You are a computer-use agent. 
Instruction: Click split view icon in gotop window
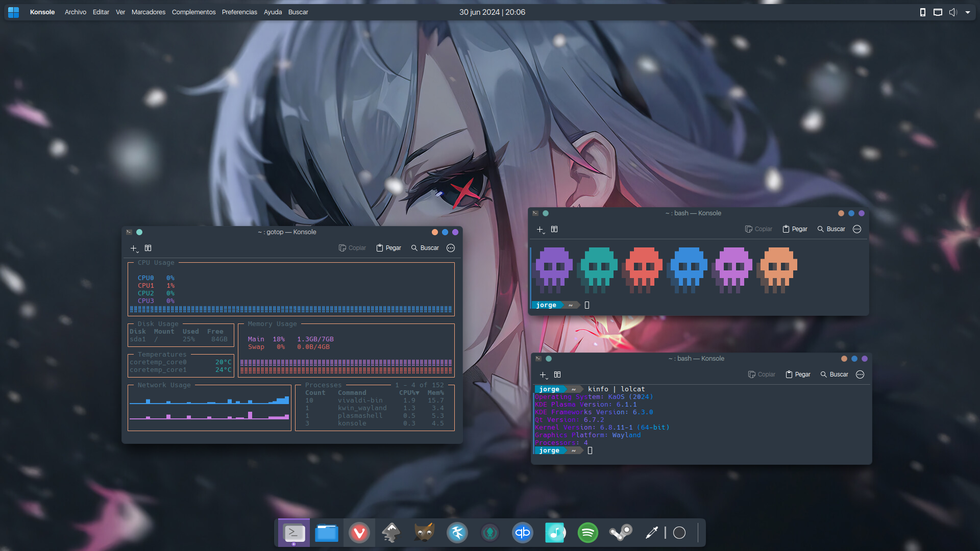(x=148, y=248)
